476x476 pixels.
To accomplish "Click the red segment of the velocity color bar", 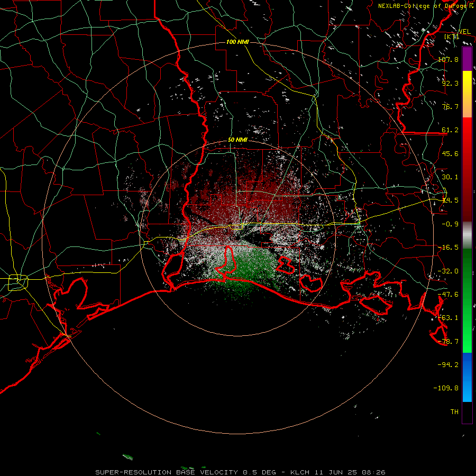I will pos(467,169).
